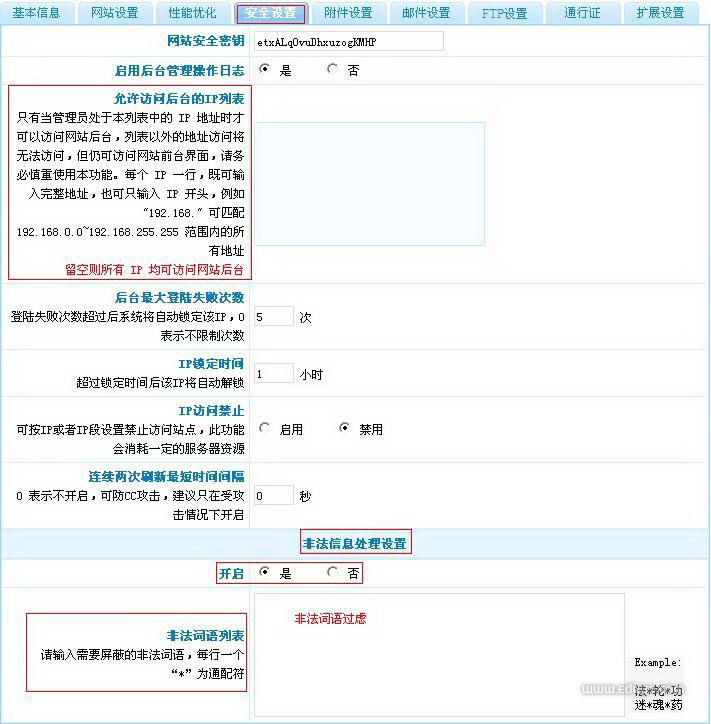This screenshot has width=711, height=724.
Task: Open the 扩展设置 tab
Action: [x=660, y=13]
